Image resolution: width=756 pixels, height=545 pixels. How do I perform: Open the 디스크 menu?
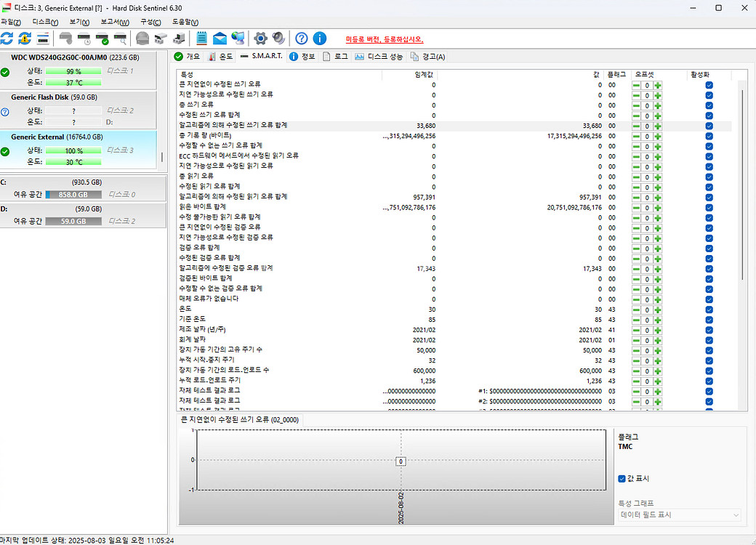pyautogui.click(x=45, y=23)
